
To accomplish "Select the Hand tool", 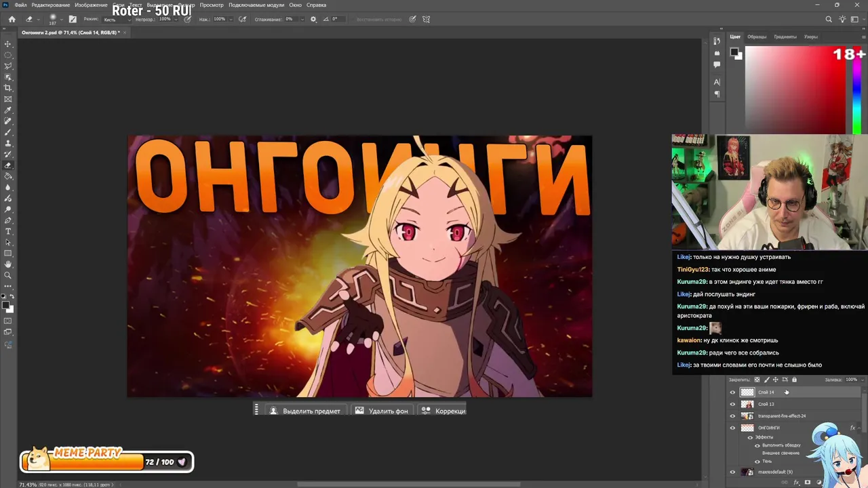I will tap(8, 264).
